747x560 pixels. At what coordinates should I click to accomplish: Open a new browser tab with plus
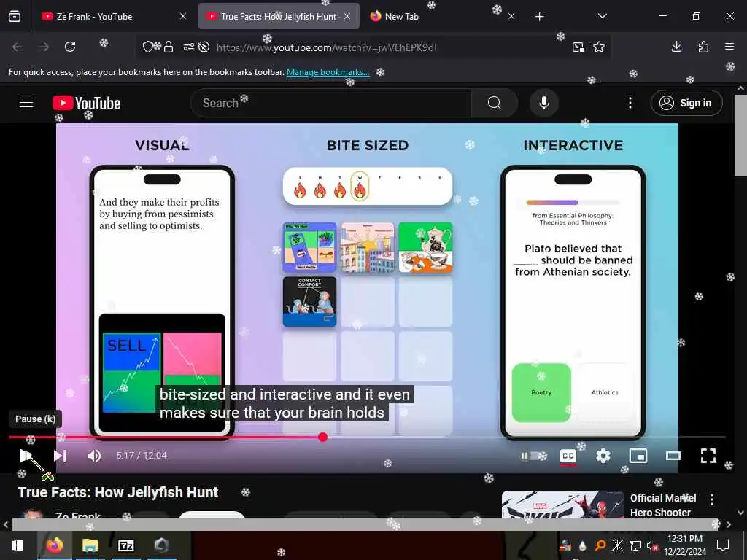point(539,17)
